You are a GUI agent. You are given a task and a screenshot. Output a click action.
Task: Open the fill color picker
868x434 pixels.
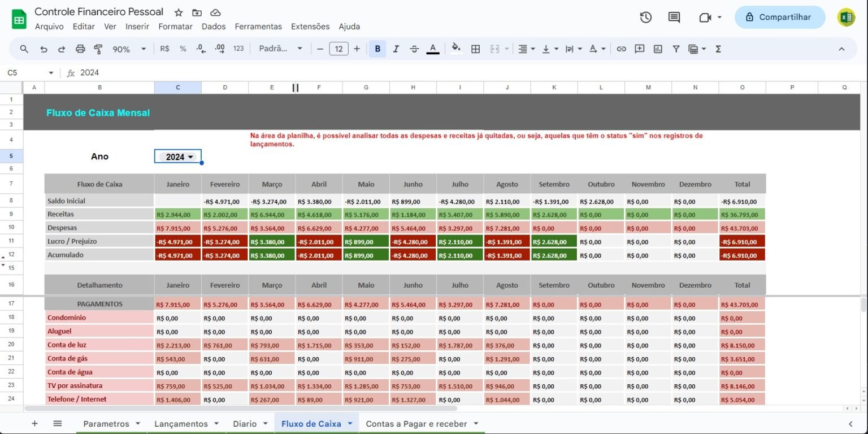pos(456,49)
